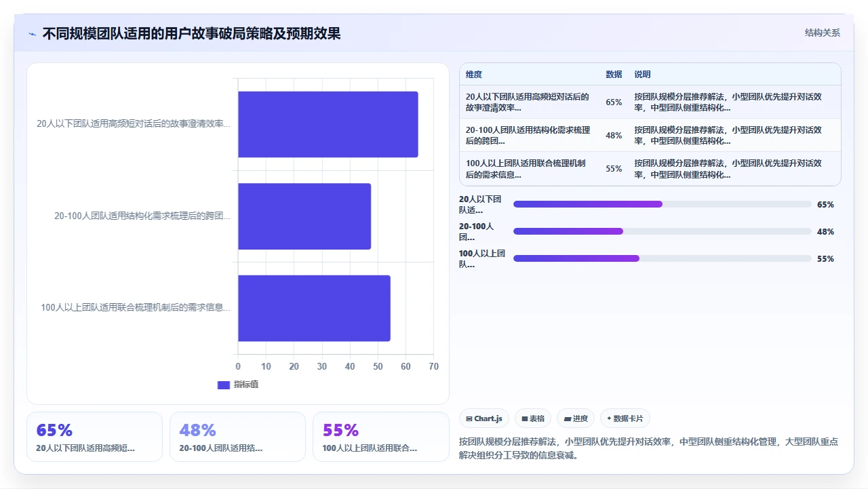This screenshot has height=489, width=868.
Task: Click x-axis tick value 70
Action: [x=434, y=366]
